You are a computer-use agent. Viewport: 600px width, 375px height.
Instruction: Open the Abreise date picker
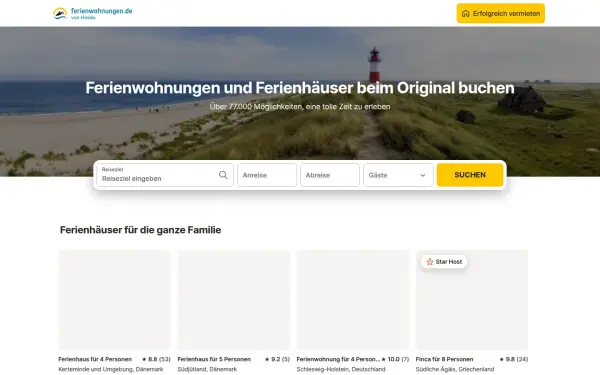pyautogui.click(x=330, y=175)
